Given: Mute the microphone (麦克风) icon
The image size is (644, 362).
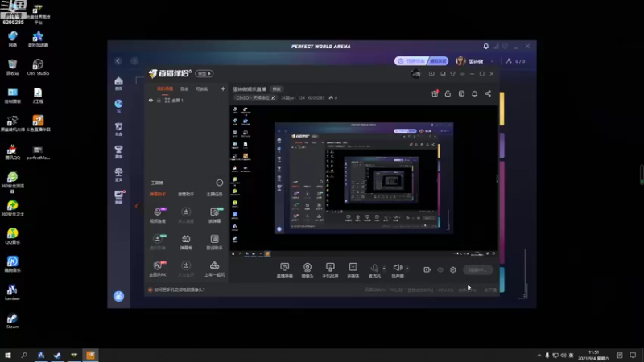Looking at the screenshot, I should (374, 268).
